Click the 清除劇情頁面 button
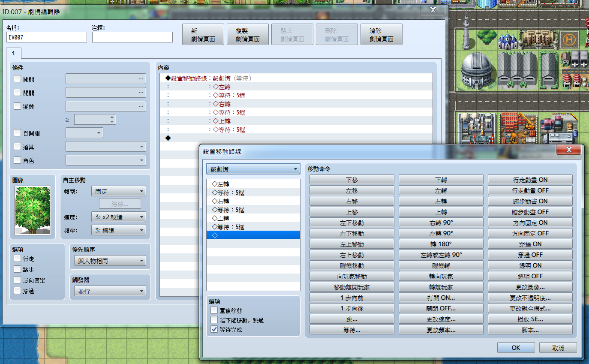 point(382,34)
